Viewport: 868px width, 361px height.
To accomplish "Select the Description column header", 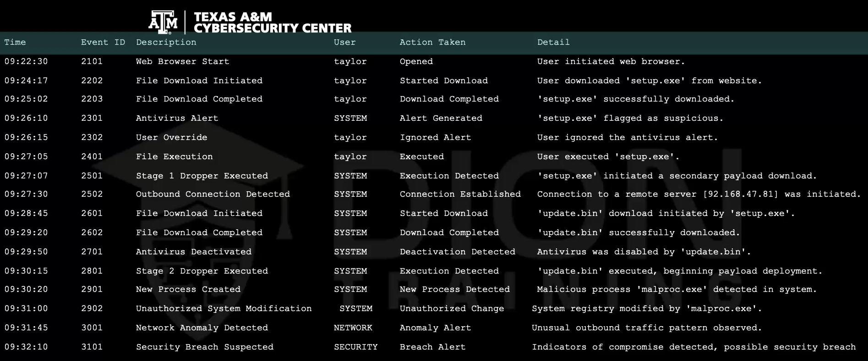I will (x=166, y=42).
